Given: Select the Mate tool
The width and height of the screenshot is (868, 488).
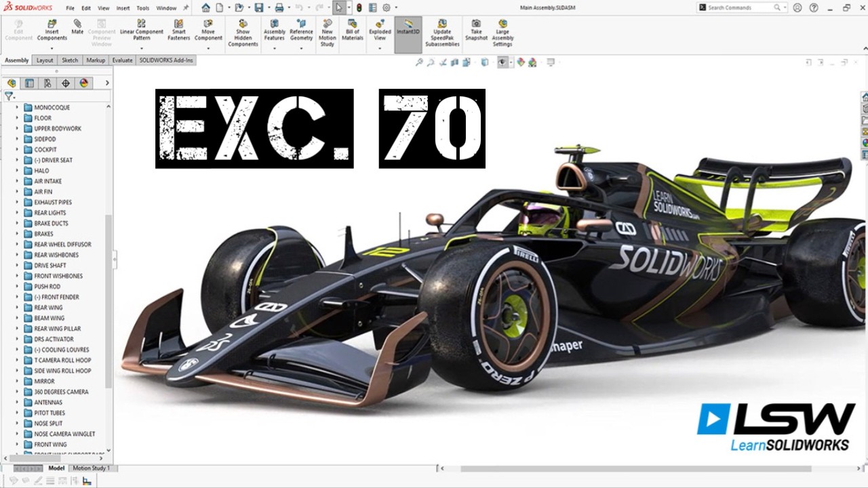Looking at the screenshot, I should click(x=77, y=27).
